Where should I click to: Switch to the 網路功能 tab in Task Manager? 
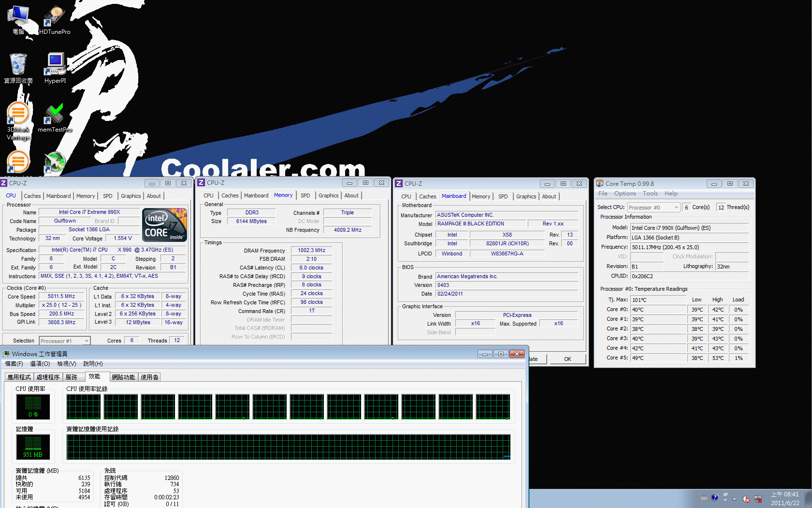point(123,377)
